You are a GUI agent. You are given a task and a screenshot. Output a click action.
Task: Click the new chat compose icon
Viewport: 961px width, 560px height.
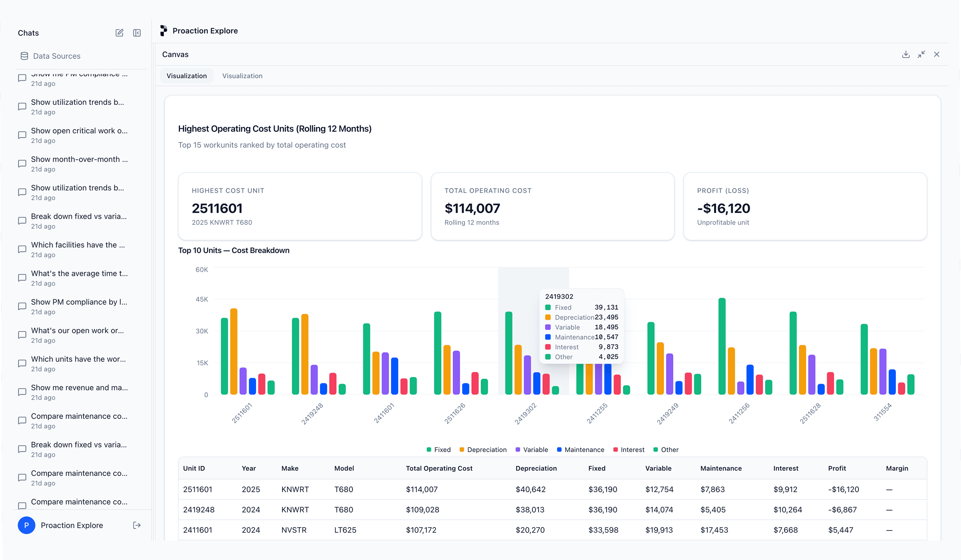click(x=119, y=33)
